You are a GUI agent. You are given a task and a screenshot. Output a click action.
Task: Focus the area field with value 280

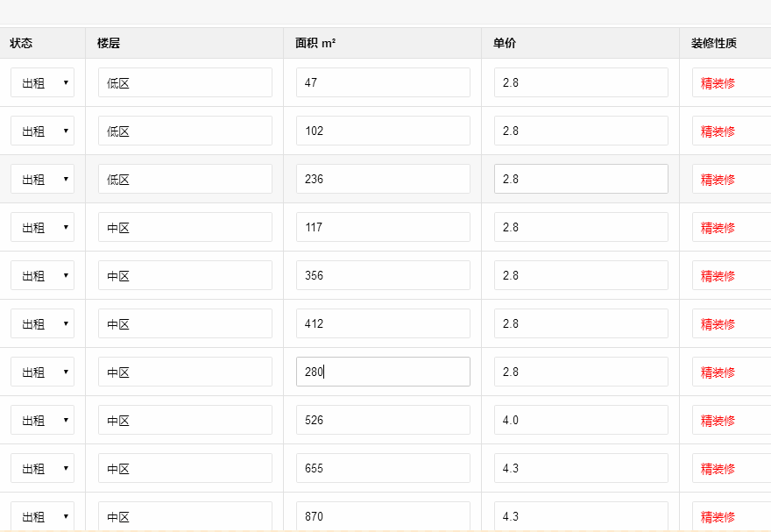click(x=383, y=372)
